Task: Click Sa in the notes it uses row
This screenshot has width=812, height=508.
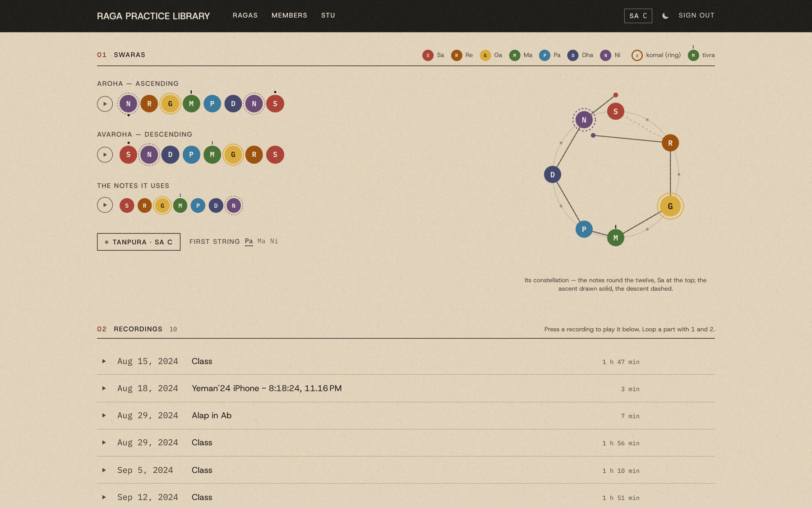Action: [127, 206]
